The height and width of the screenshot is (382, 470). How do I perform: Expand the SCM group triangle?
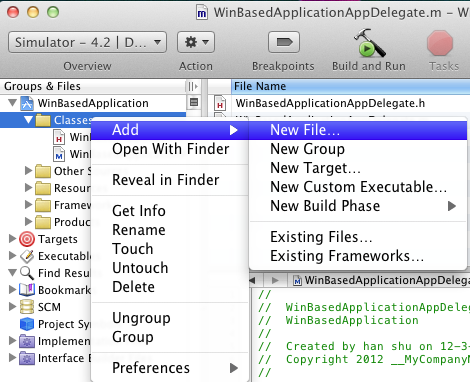(x=12, y=306)
